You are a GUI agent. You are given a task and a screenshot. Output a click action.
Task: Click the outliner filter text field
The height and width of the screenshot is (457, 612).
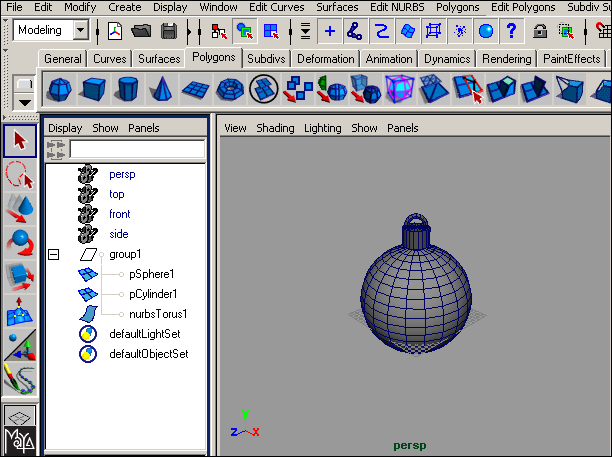coord(137,149)
